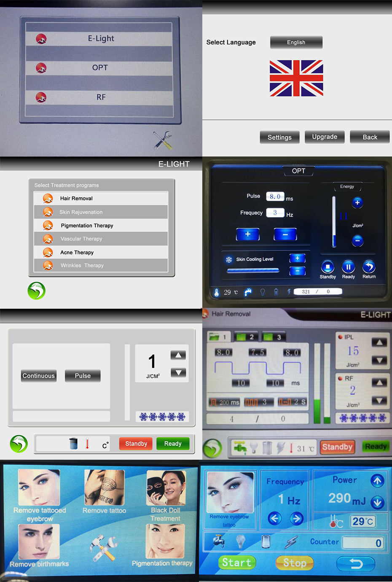Viewport: 392px width, 582px height.
Task: Tap the OPT Standby stop icon
Action: click(x=328, y=267)
